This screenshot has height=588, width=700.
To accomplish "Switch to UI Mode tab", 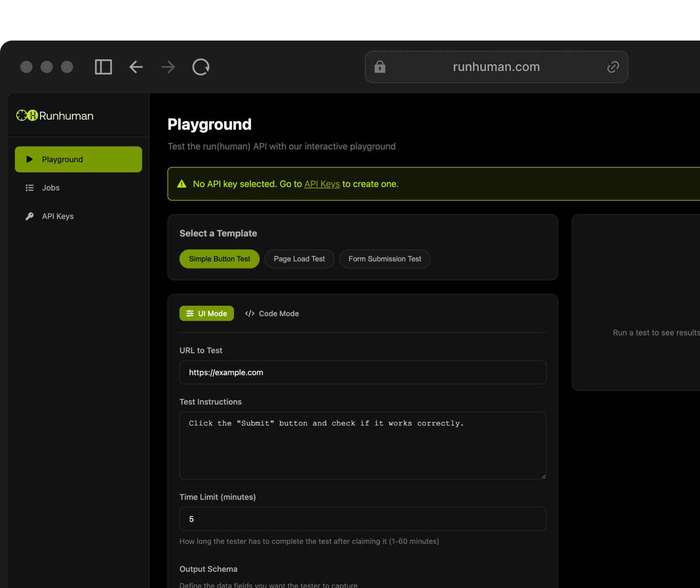I will [x=206, y=314].
